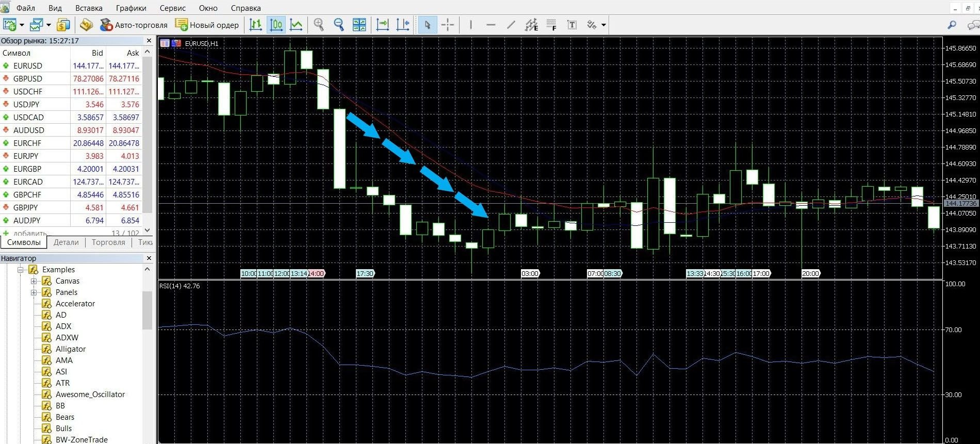Expand the Panels tree node

pos(34,292)
